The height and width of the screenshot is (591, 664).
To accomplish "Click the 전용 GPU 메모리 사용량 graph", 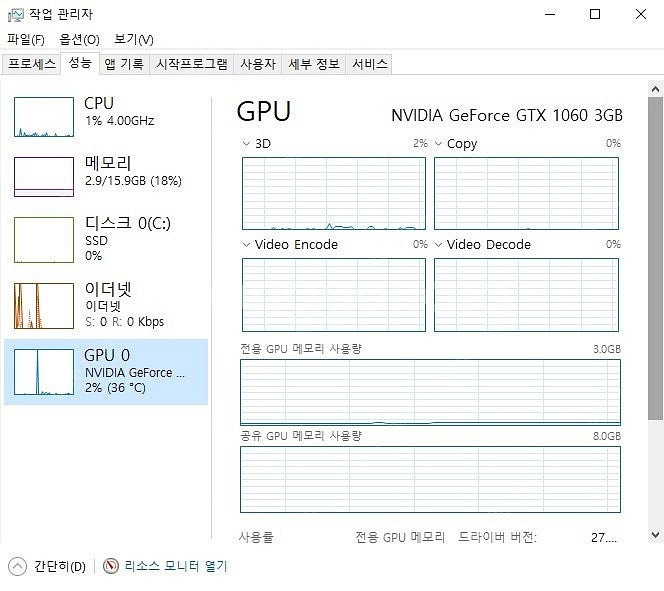I will click(x=430, y=392).
